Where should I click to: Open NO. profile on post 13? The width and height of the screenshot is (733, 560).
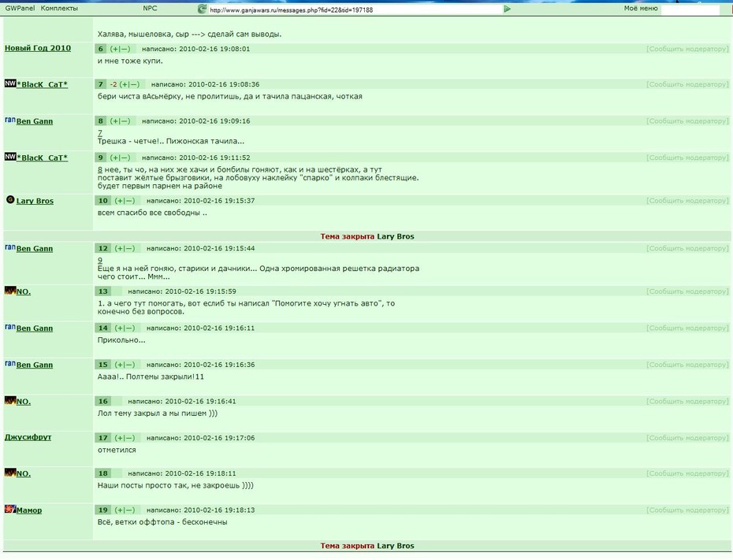(24, 292)
